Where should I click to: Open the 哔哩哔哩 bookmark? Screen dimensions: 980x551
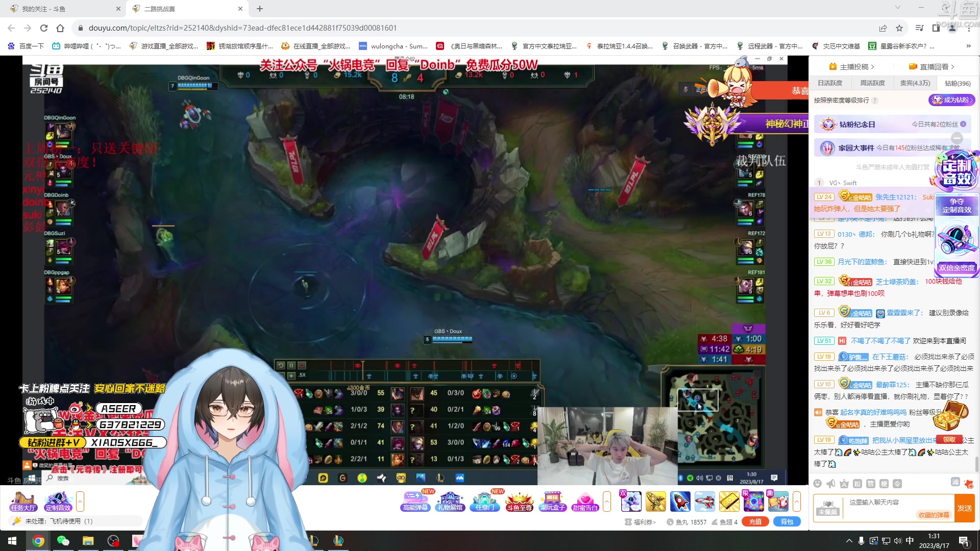87,46
